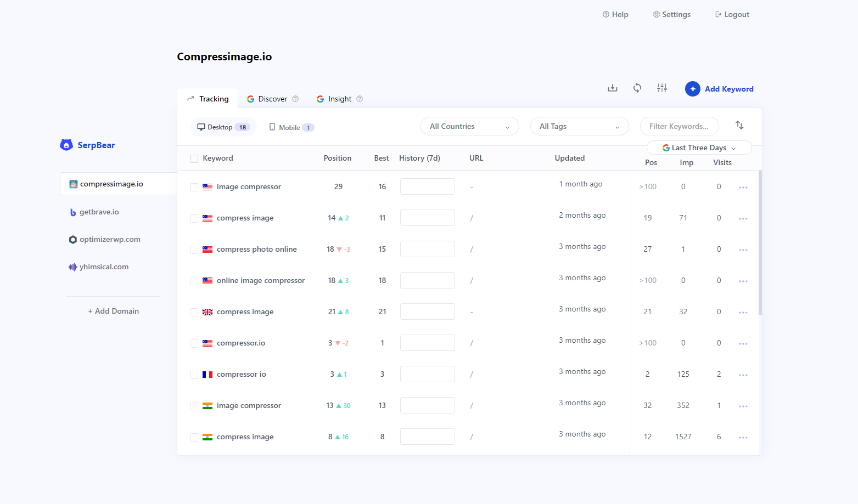Click the French flag on compressor io row
The image size is (858, 504).
[x=208, y=375]
